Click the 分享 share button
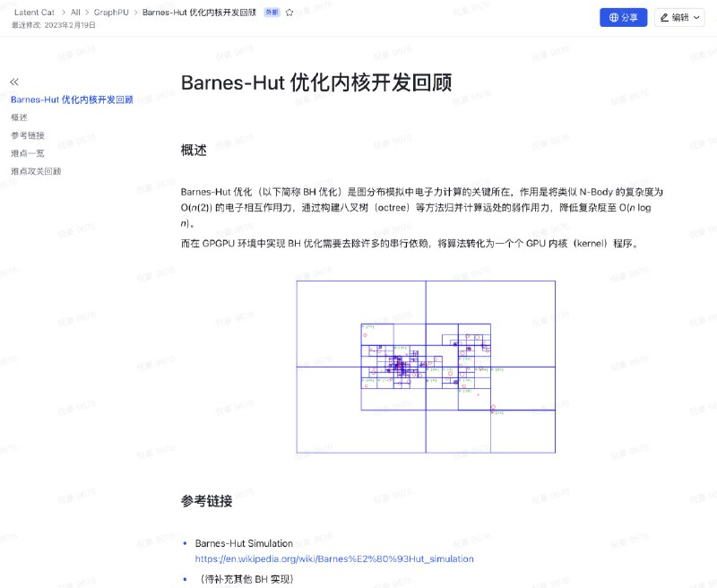Screen dimensions: 717x588 [623, 17]
